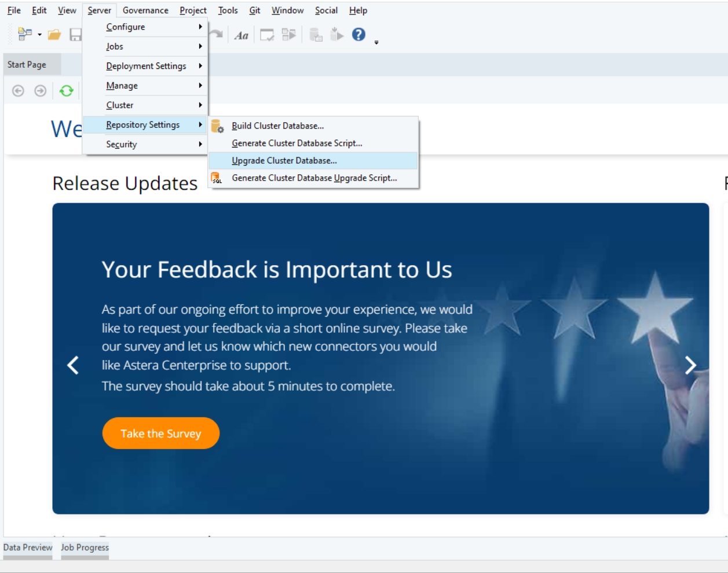Open the Project menu
Viewport: 728px width, 573px height.
click(193, 10)
